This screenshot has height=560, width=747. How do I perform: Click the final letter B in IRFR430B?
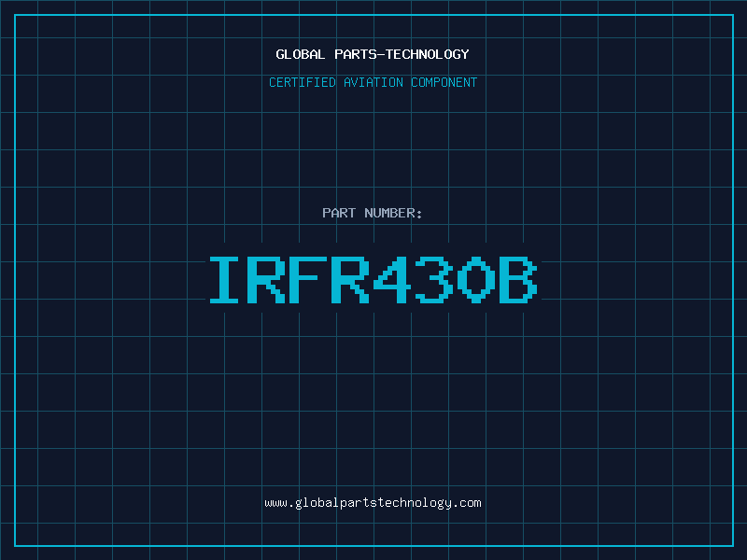pos(519,280)
